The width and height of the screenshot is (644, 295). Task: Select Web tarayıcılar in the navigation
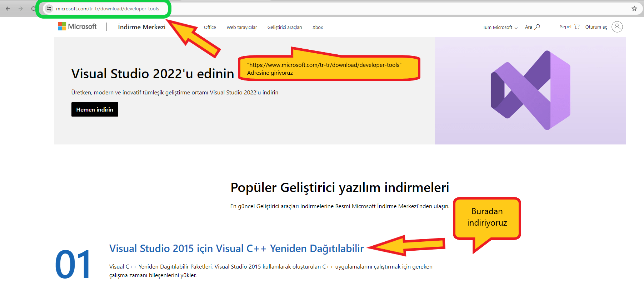click(241, 28)
